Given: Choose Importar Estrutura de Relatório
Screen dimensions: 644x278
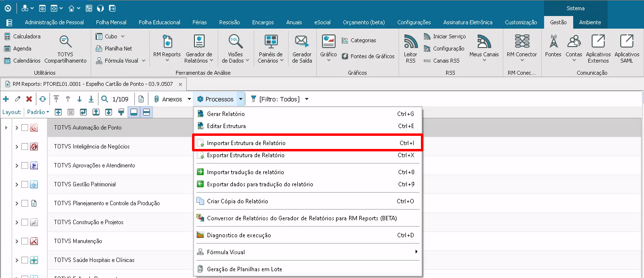Looking at the screenshot, I should [x=308, y=143].
